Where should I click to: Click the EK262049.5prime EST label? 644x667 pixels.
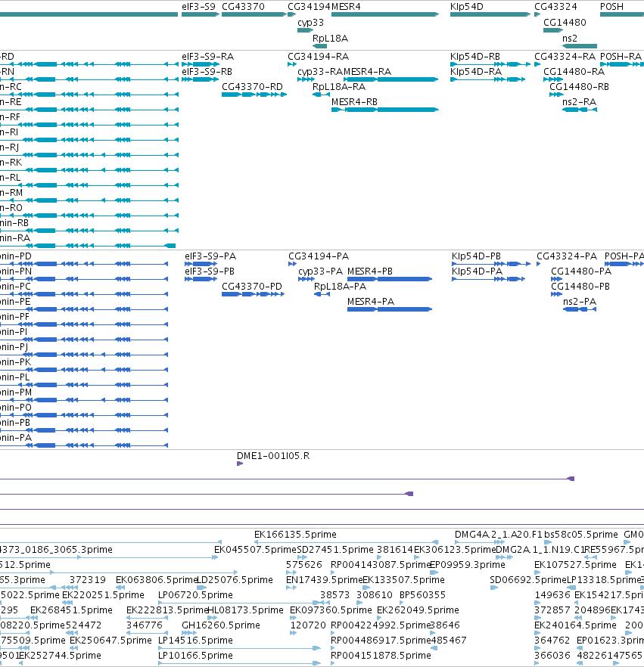pos(418,610)
